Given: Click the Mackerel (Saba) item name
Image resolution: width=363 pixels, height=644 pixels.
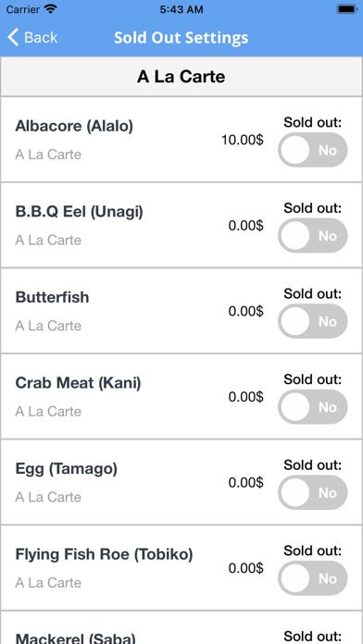Looking at the screenshot, I should click(76, 638).
